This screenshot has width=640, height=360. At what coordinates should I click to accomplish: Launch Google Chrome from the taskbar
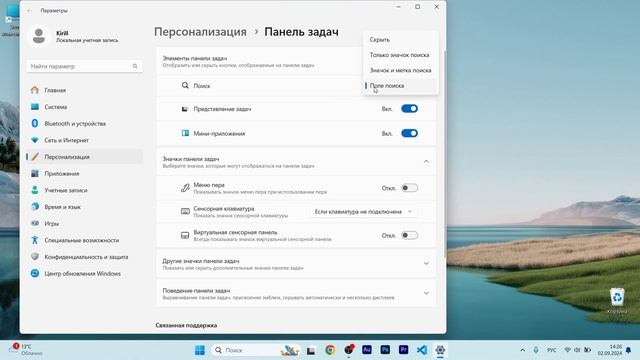coord(330,350)
